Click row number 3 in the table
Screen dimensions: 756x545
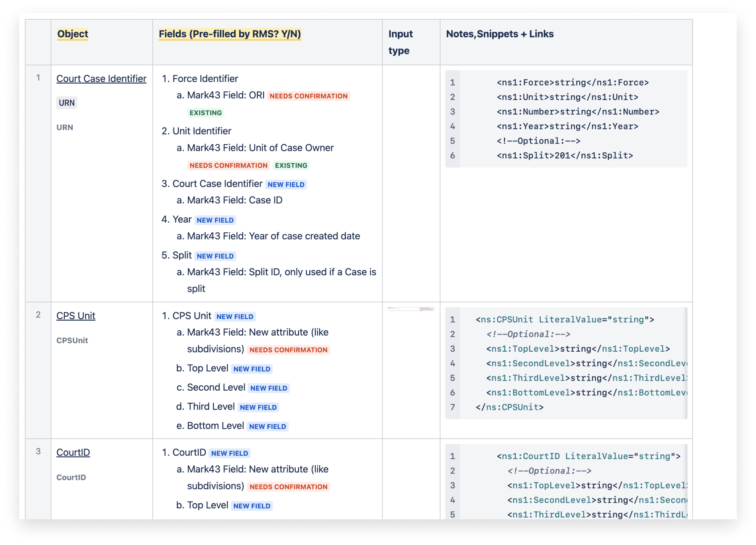(38, 451)
